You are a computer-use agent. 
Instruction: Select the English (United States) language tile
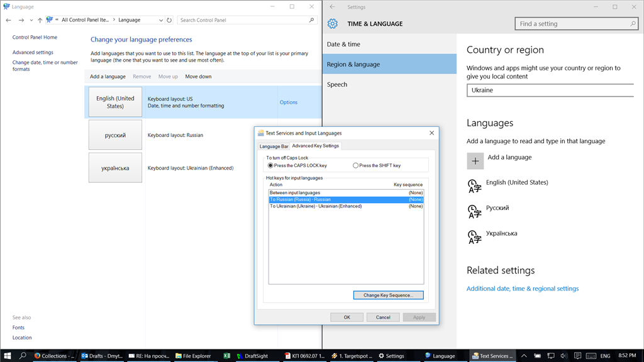point(116,102)
